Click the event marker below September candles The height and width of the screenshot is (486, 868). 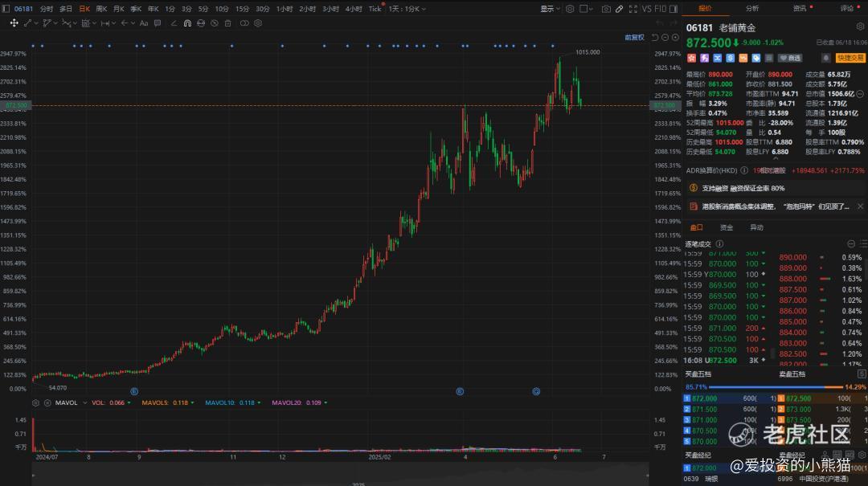click(134, 391)
